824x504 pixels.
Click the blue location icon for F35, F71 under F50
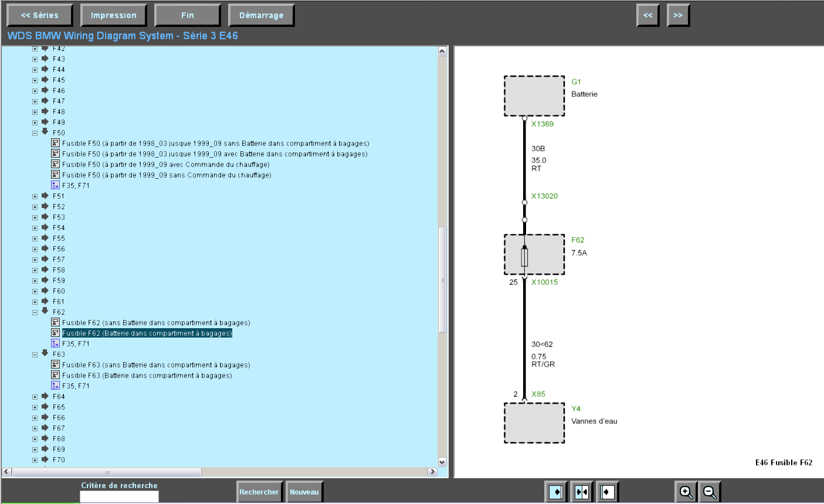coord(55,185)
